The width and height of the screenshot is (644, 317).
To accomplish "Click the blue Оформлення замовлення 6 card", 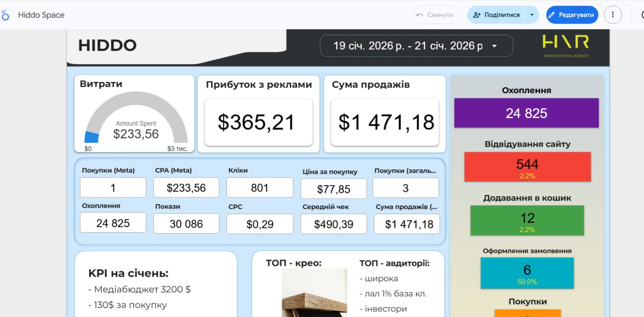I will [527, 273].
